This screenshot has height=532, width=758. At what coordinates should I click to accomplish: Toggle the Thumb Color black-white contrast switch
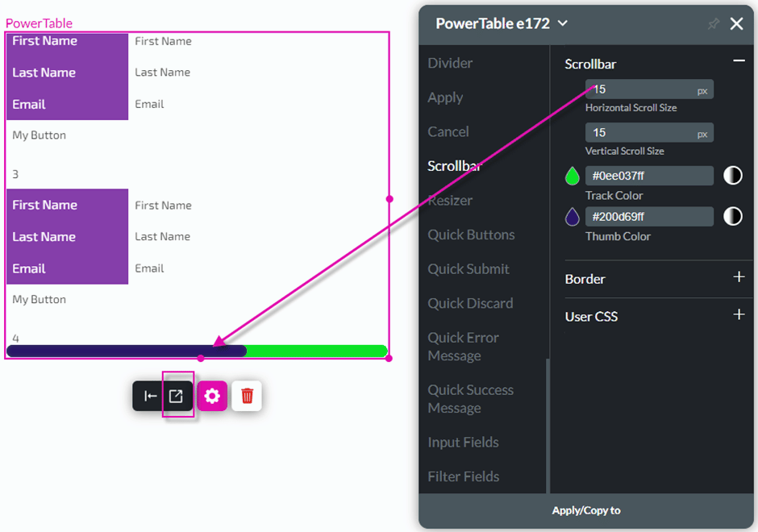739,216
